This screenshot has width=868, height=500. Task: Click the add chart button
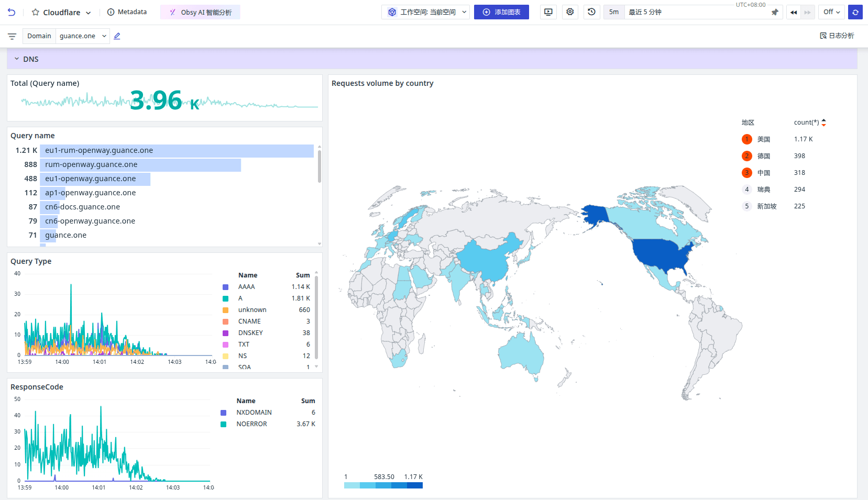click(501, 12)
